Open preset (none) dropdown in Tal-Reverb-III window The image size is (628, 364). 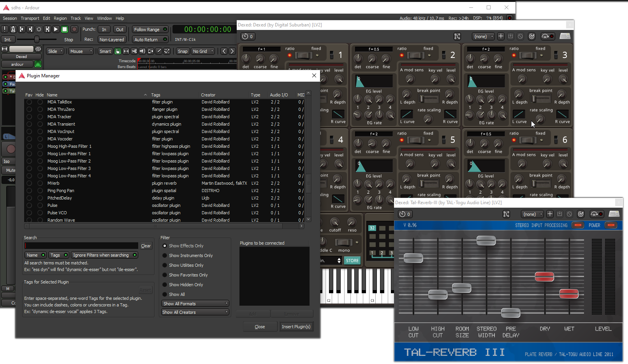(x=532, y=214)
